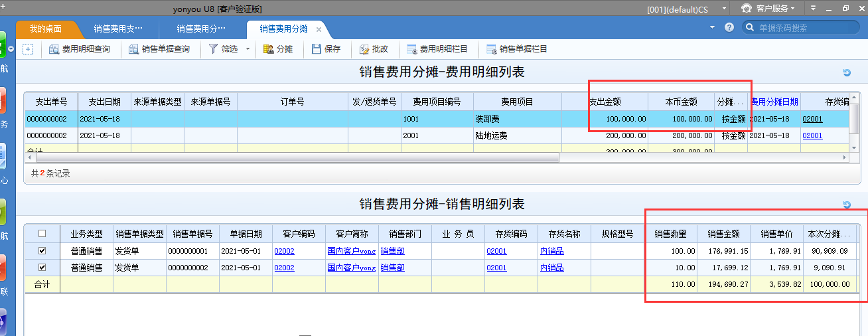Click the 批改 batch edit button

click(x=374, y=49)
